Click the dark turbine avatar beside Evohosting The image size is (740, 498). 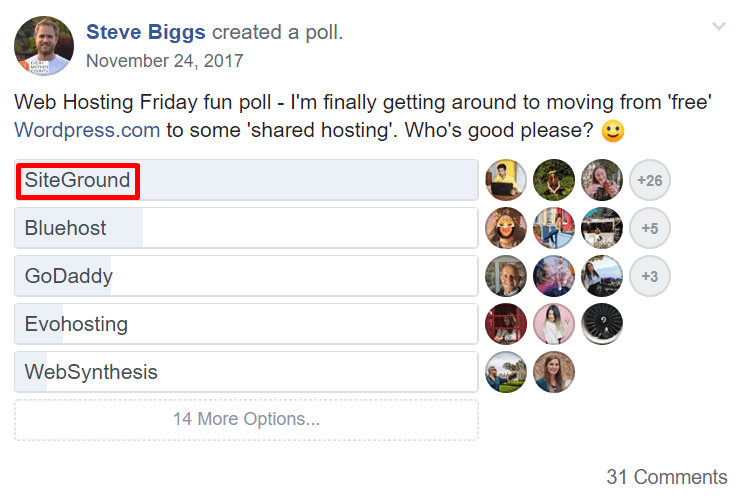point(602,324)
